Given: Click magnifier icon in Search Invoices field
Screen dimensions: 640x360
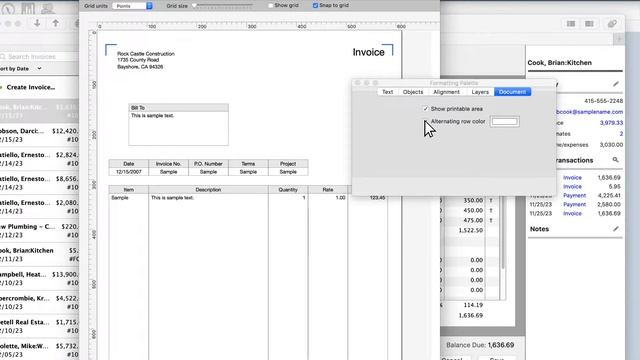Looking at the screenshot, I should [3, 57].
